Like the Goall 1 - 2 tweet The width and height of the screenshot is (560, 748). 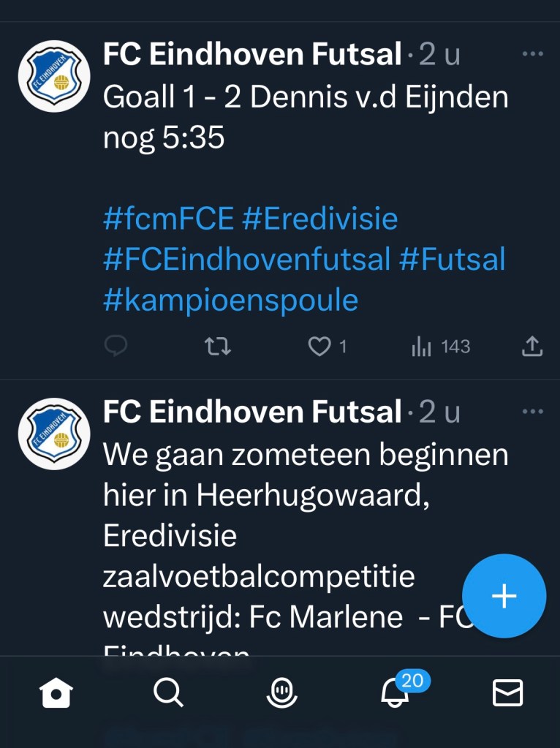pyautogui.click(x=319, y=346)
